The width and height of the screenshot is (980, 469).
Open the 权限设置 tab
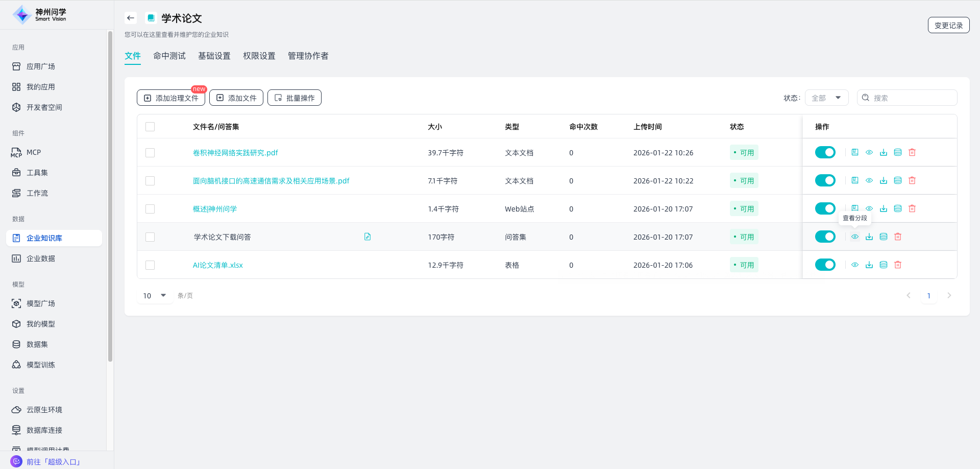pos(259,56)
